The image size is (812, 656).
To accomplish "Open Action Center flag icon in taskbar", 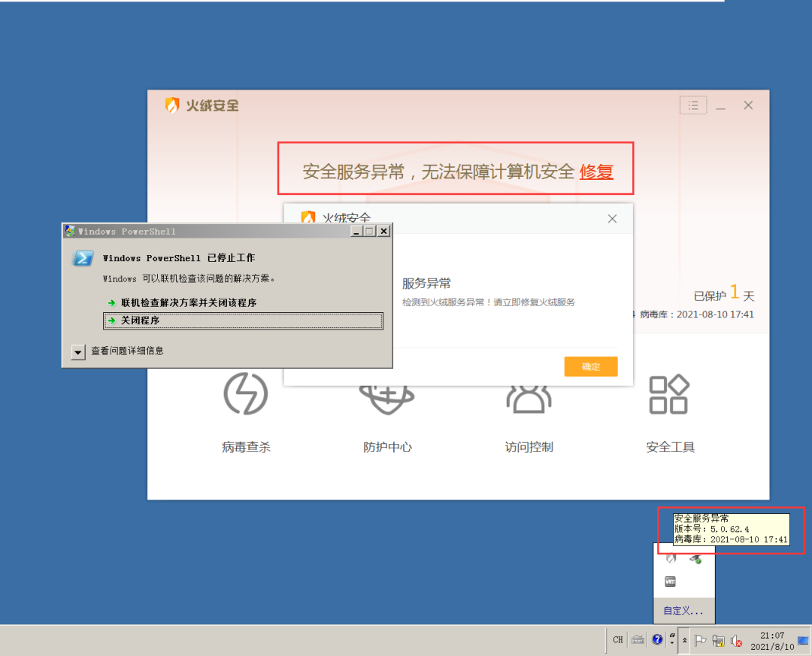I will tap(700, 640).
